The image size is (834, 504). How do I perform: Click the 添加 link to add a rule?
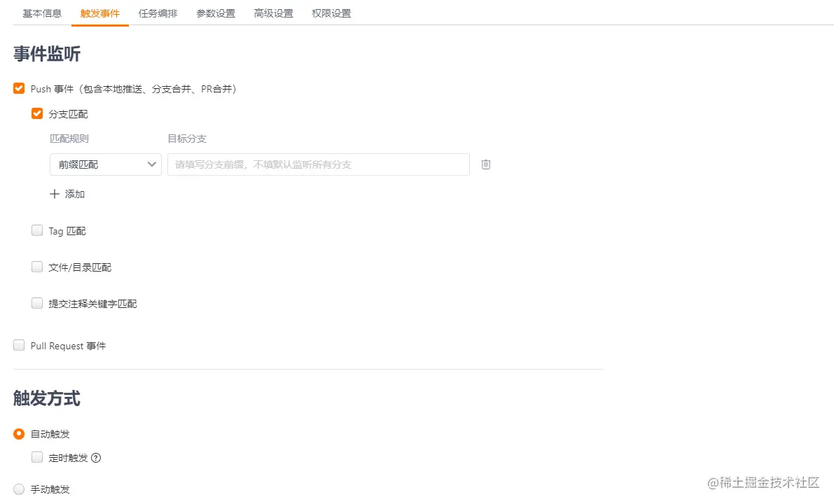click(x=73, y=195)
